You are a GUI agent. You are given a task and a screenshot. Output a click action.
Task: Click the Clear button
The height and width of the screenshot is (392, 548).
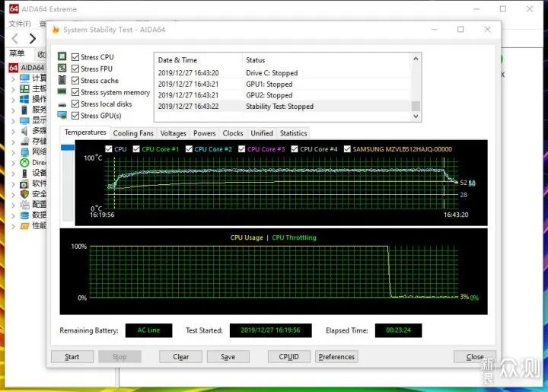180,357
